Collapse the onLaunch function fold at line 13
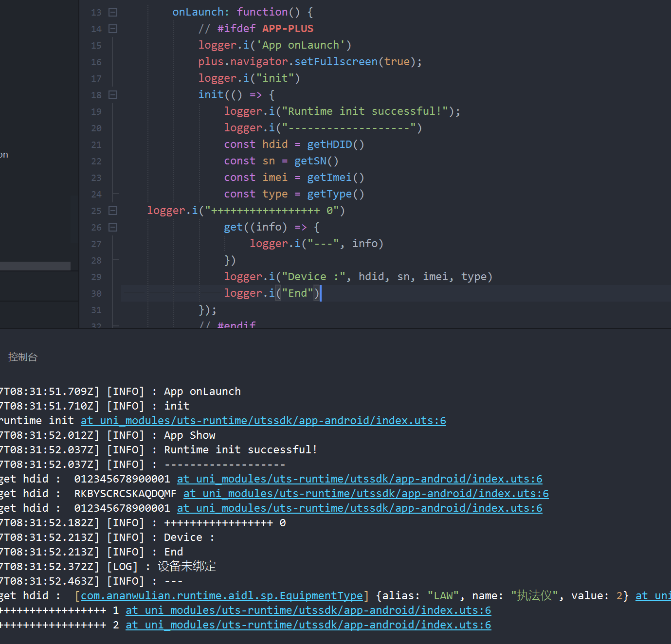Viewport: 671px width, 644px height. (113, 12)
